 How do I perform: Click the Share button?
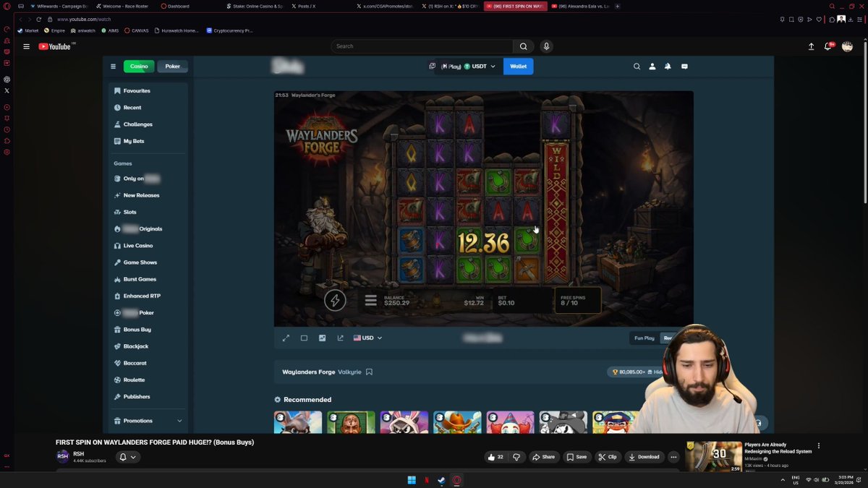(543, 457)
